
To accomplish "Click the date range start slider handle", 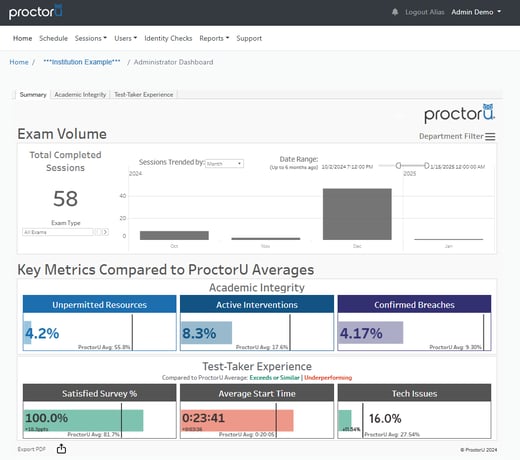I will [x=398, y=165].
